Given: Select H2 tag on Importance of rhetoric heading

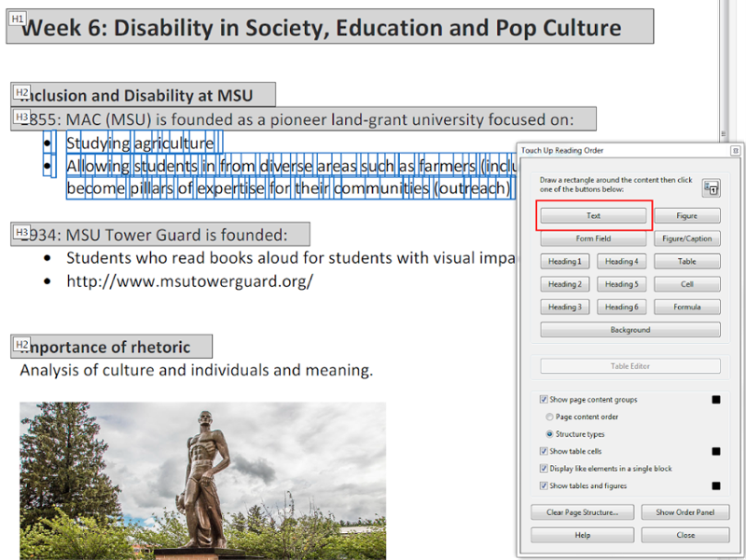Looking at the screenshot, I should (21, 344).
